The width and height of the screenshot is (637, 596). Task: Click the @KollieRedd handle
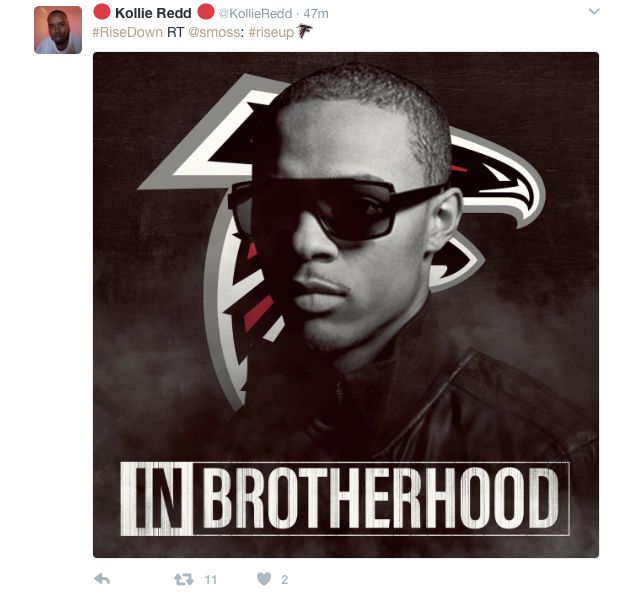point(256,13)
